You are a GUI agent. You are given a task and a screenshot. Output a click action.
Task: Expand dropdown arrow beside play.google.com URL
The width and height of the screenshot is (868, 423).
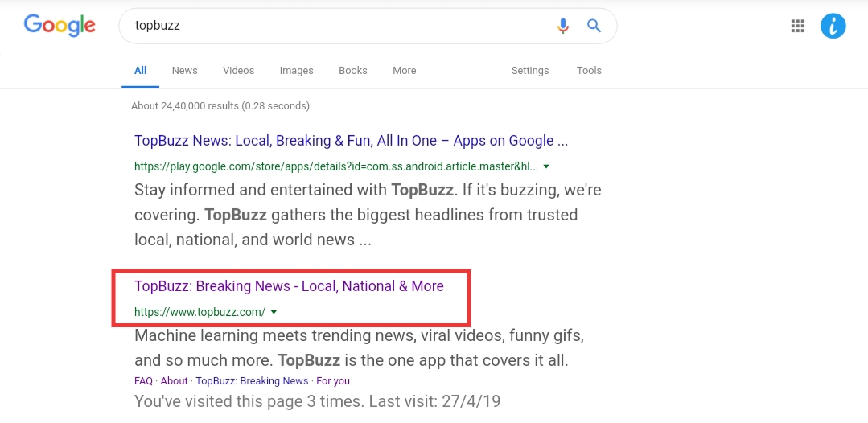(x=546, y=166)
